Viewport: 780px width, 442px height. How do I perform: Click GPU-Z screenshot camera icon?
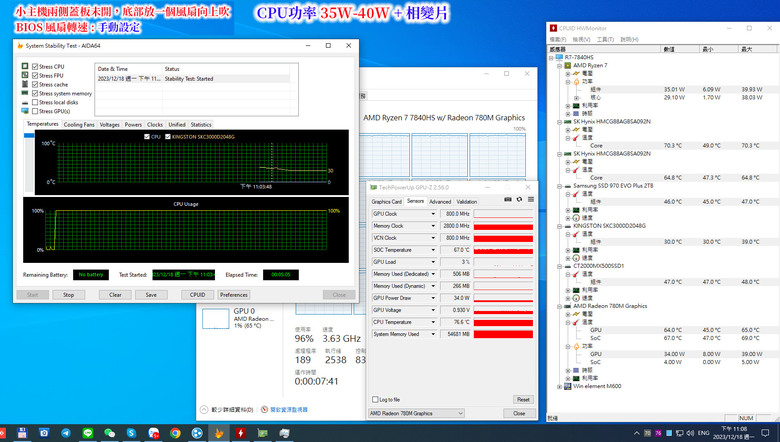507,199
